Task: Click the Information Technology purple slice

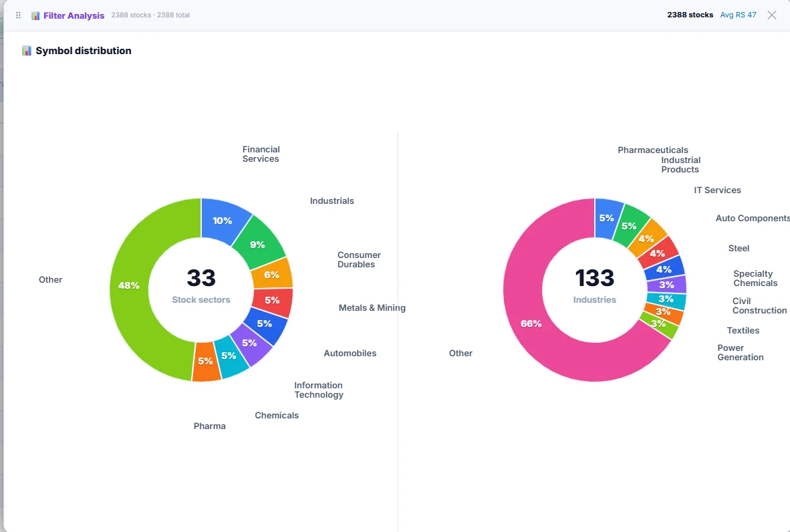Action: 251,344
